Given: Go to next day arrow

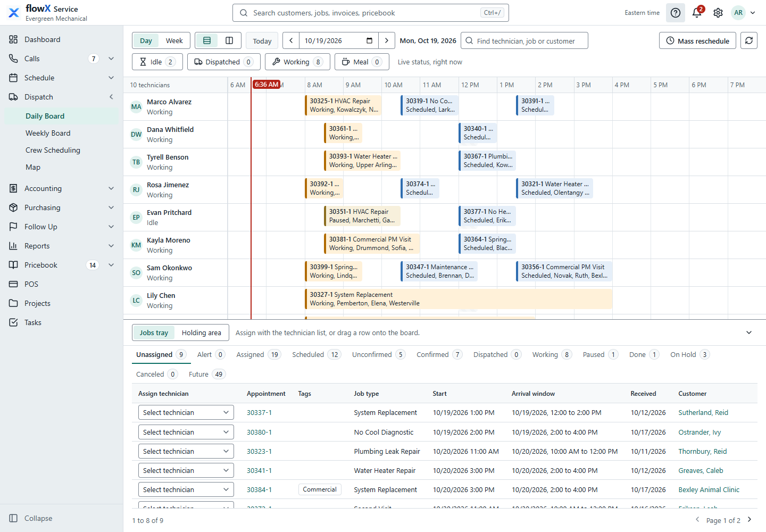Looking at the screenshot, I should (x=387, y=40).
